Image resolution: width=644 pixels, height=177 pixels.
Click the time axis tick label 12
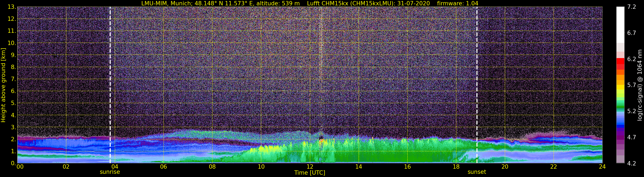click(310, 167)
